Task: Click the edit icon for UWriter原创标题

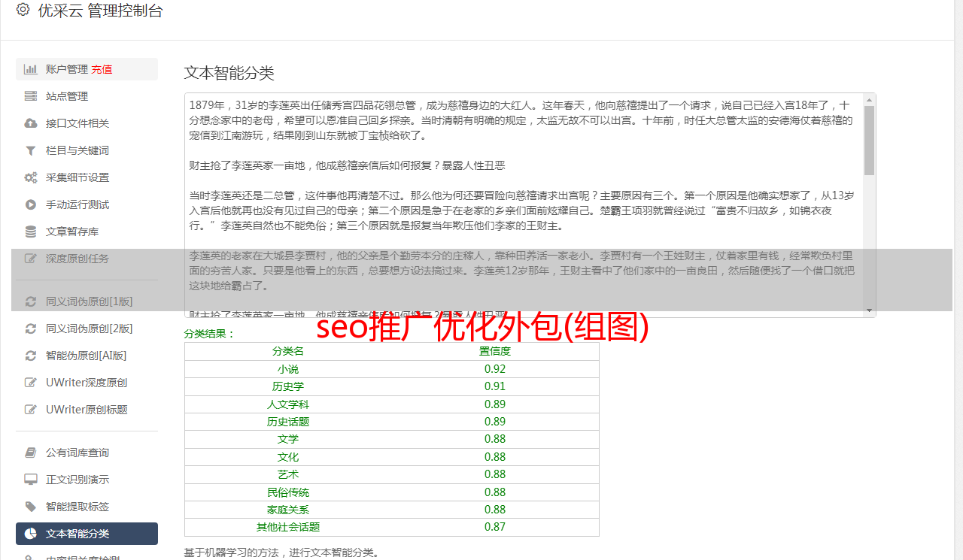Action: tap(31, 410)
